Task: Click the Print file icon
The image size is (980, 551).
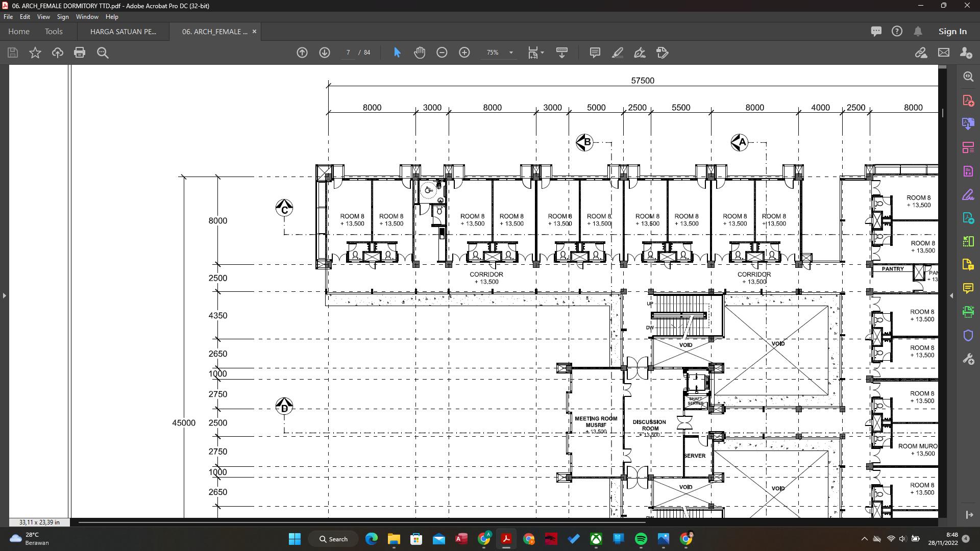Action: (79, 53)
